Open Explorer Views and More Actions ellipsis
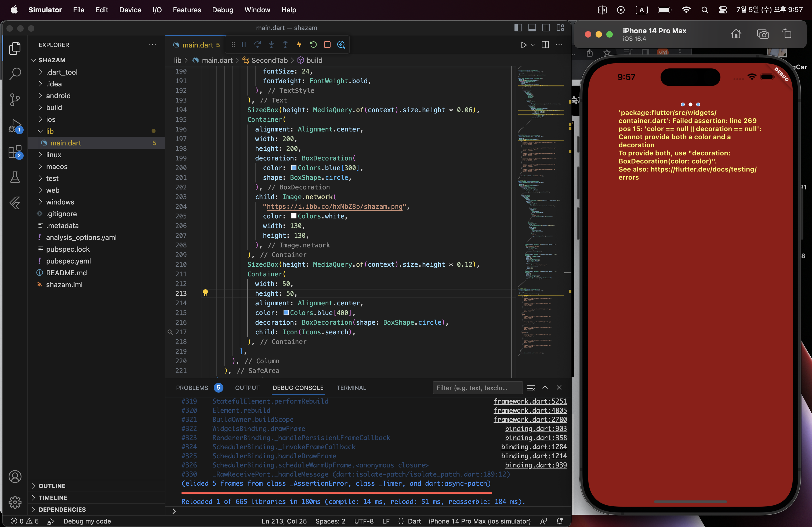 (153, 45)
